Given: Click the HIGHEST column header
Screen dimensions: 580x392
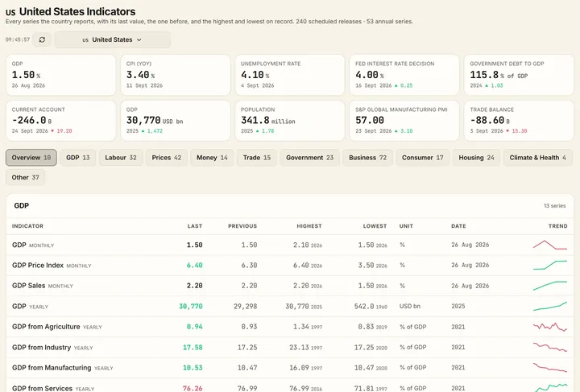Looking at the screenshot, I should click(x=309, y=226).
